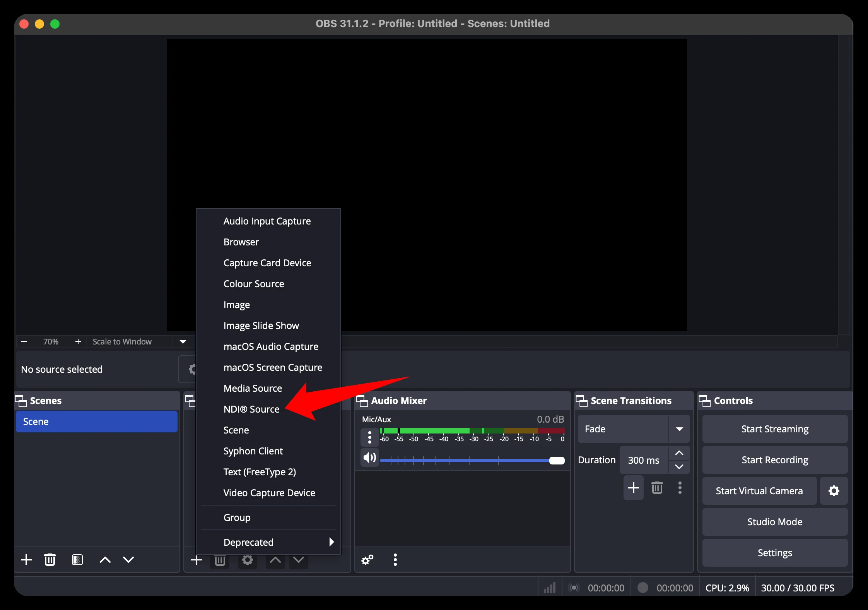Click Start Virtual Camera button
The width and height of the screenshot is (868, 610).
(759, 491)
